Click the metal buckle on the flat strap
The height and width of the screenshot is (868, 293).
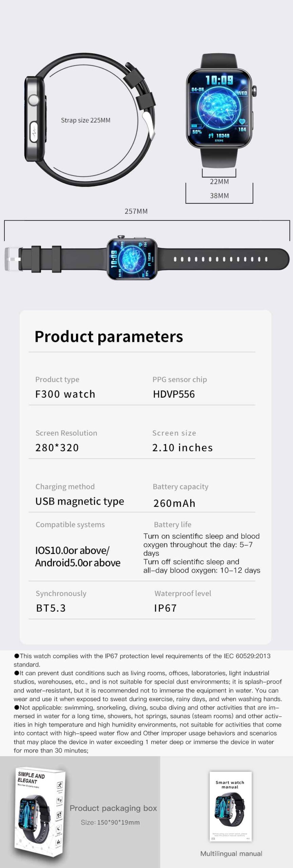(12, 259)
